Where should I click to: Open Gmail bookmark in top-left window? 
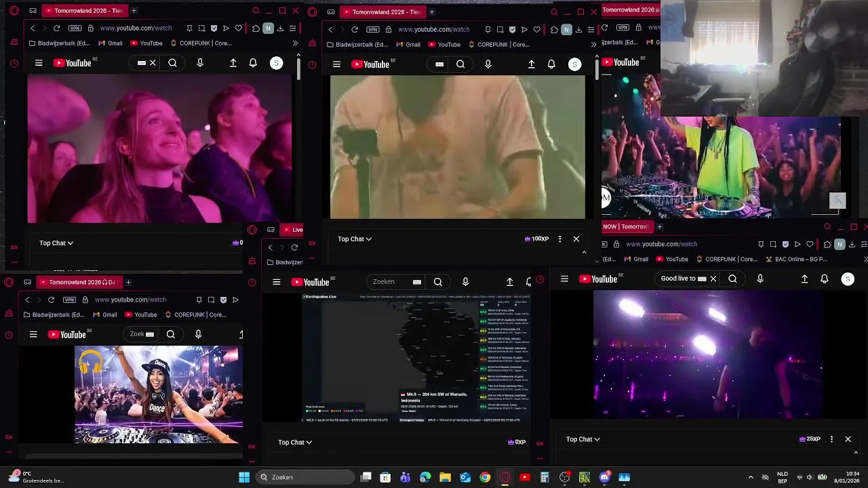tap(111, 43)
